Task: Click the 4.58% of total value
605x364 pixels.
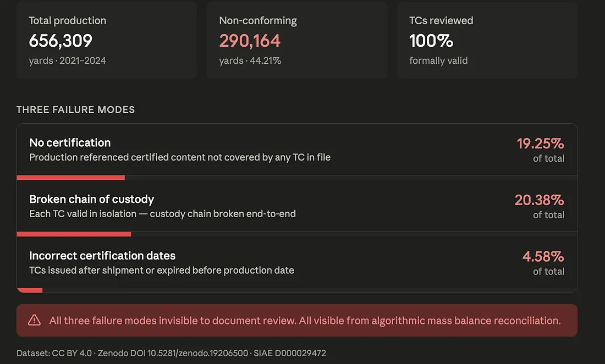Action: coord(543,256)
